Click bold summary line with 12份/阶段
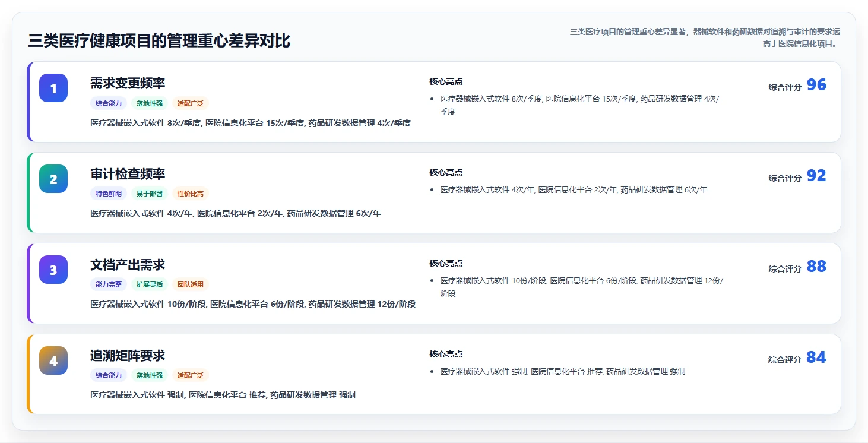This screenshot has width=868, height=443. 253,304
